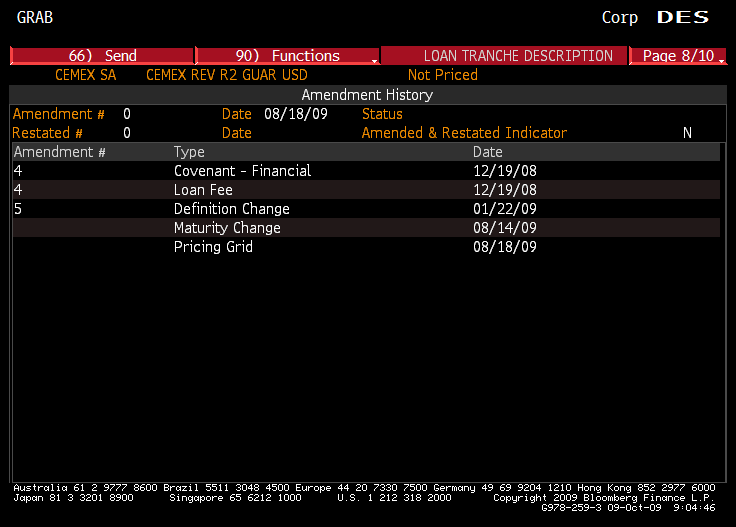
Task: Click the amendment date 08/18/09 in header
Action: click(296, 114)
